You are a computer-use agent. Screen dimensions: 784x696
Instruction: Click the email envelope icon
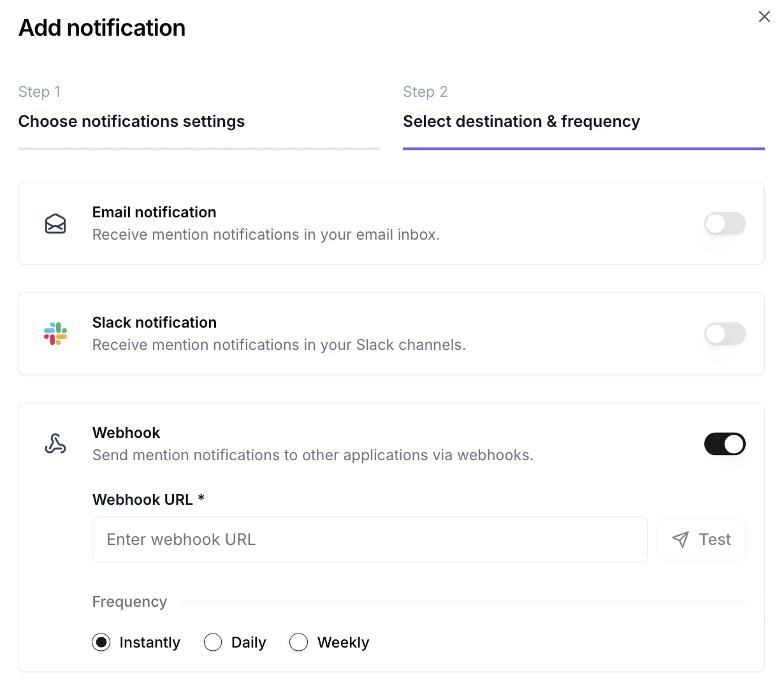click(55, 224)
